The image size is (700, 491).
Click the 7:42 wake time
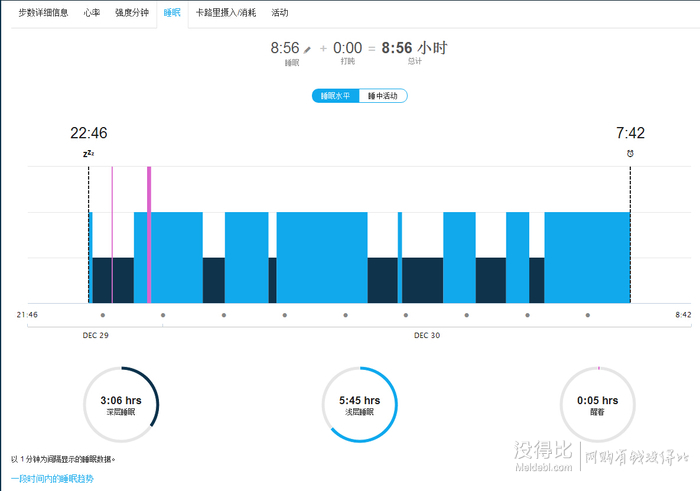click(630, 133)
